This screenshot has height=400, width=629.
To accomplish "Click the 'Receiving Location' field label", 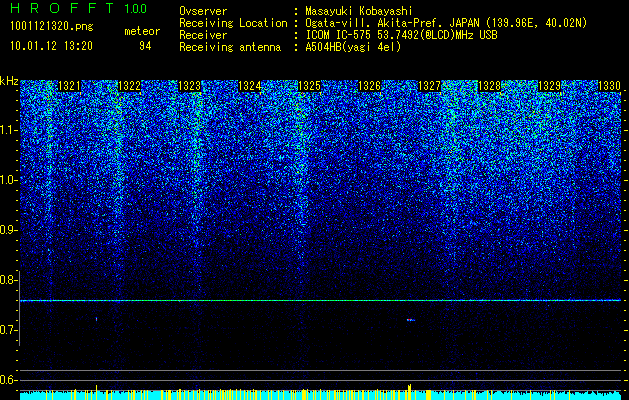I will (233, 23).
